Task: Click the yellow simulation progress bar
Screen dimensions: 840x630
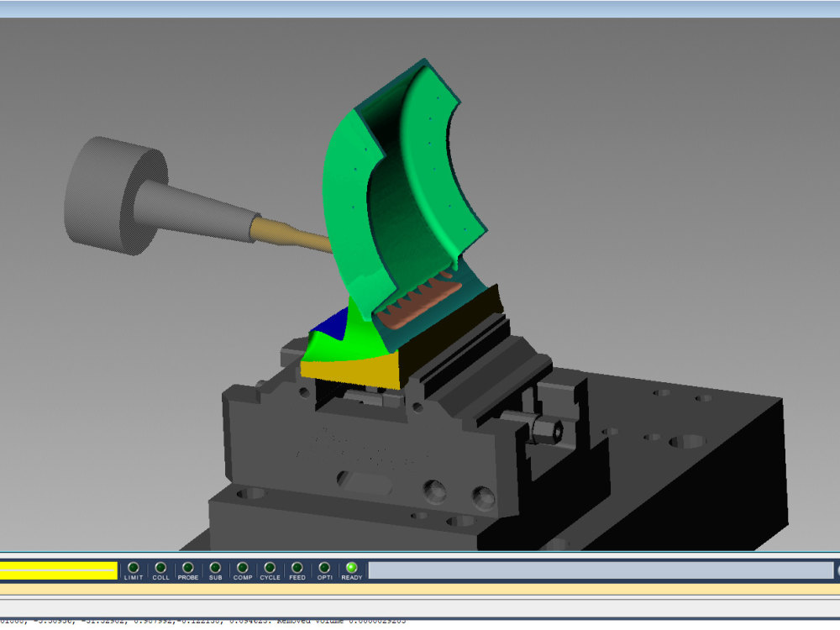Action: tap(59, 570)
